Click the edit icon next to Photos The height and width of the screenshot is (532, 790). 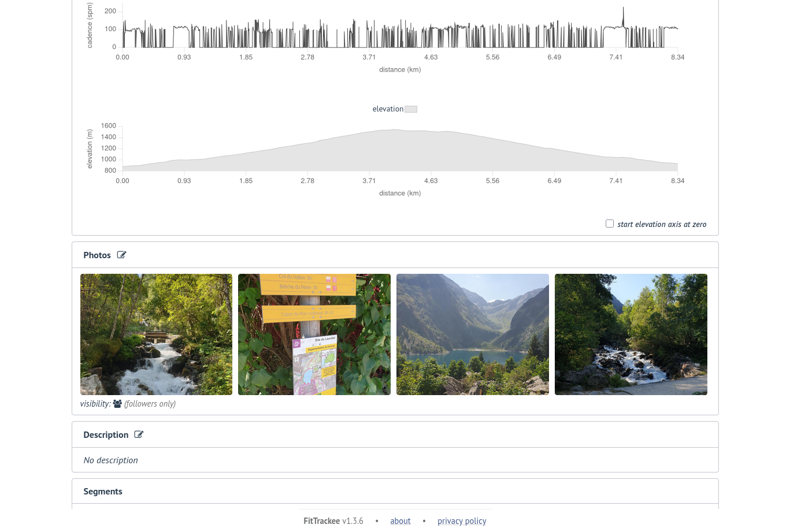coord(121,255)
